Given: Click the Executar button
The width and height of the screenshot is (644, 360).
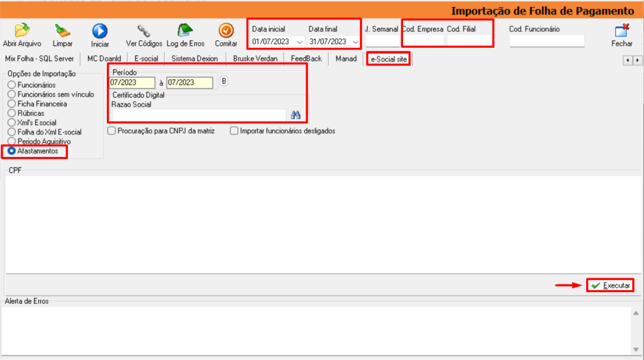Looking at the screenshot, I should [610, 285].
